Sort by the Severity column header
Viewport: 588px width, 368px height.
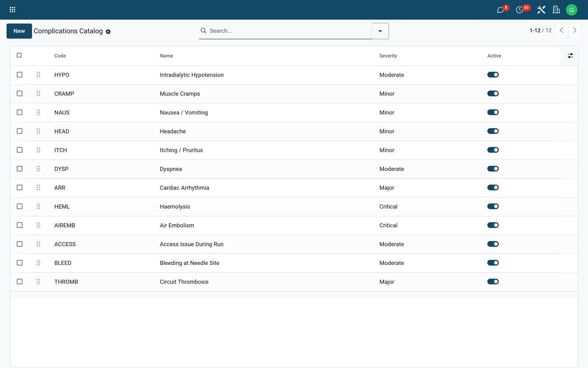[388, 56]
